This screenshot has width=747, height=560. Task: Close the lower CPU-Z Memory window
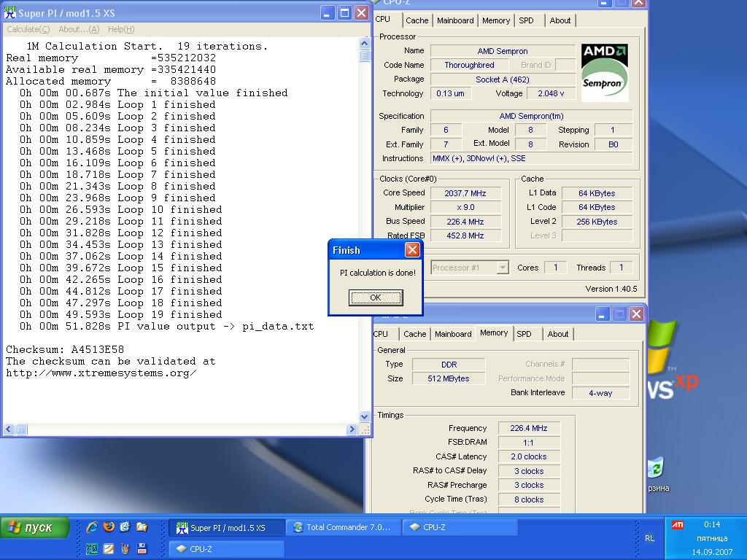(636, 314)
